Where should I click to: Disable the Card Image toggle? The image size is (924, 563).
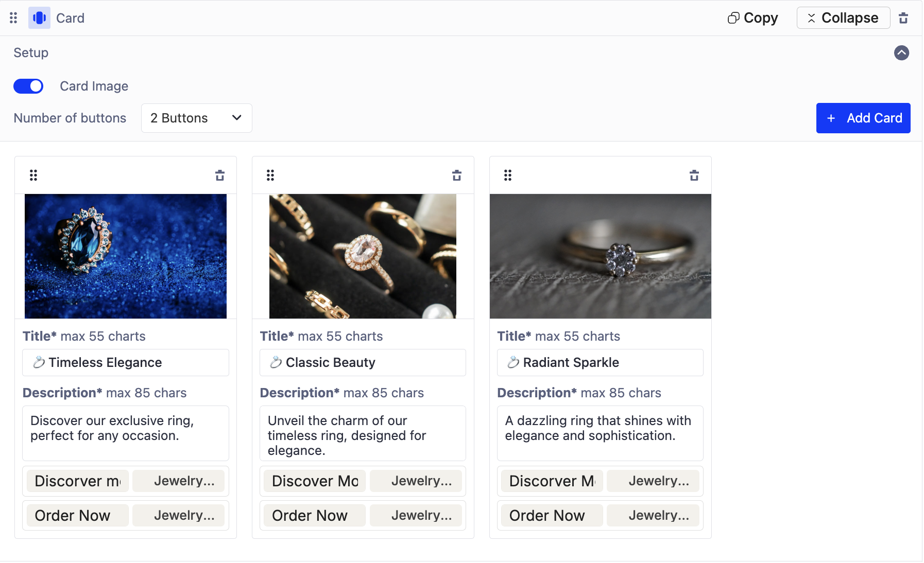[28, 86]
